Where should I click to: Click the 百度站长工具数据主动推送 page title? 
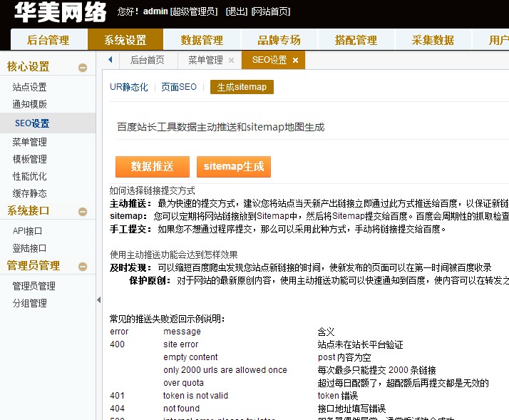click(221, 127)
